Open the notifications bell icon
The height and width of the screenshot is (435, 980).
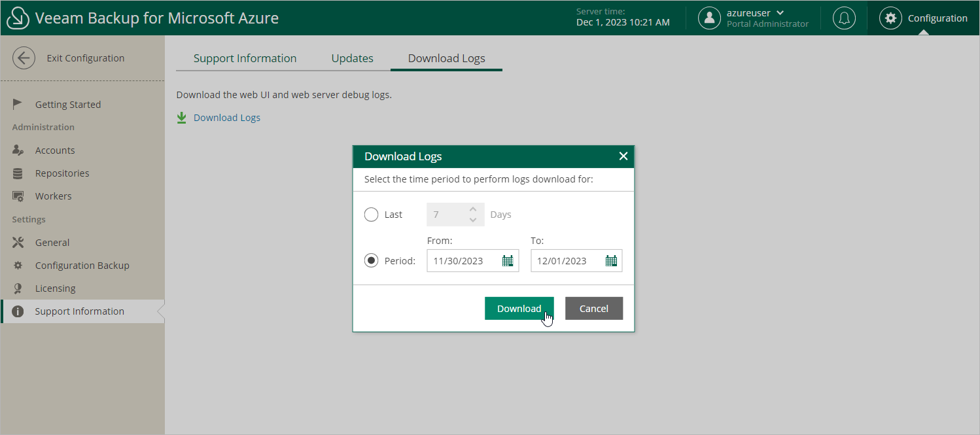(844, 18)
